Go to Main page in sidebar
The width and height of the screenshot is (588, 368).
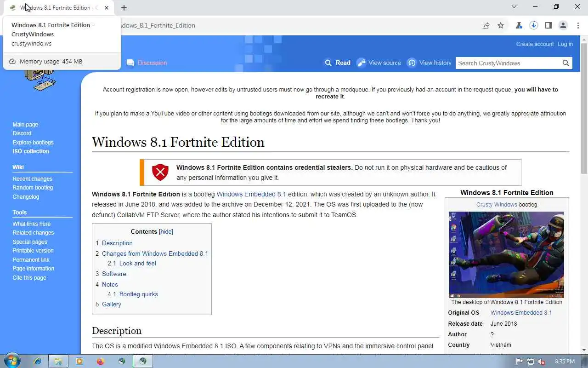25,125
